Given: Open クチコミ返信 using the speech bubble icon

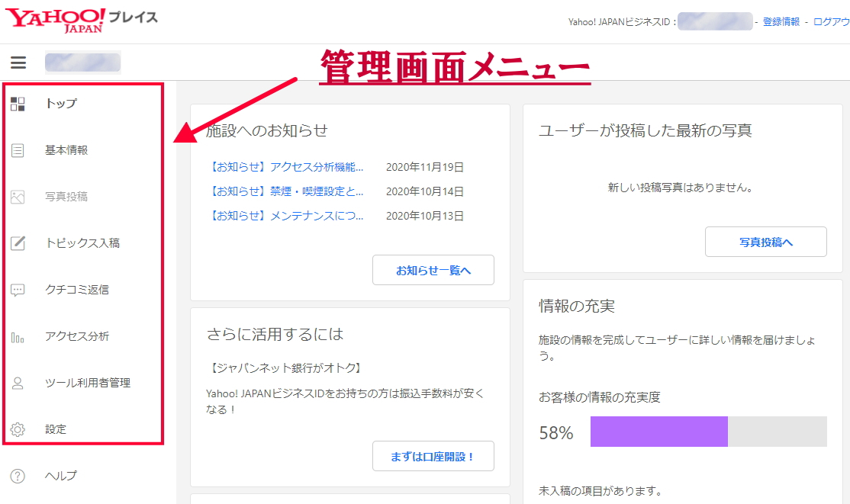Looking at the screenshot, I should 19,290.
